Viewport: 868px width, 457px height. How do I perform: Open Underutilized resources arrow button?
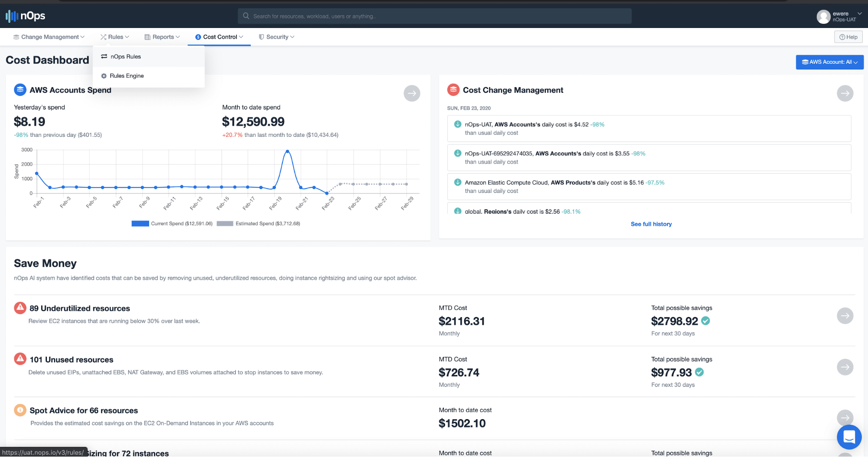(845, 316)
